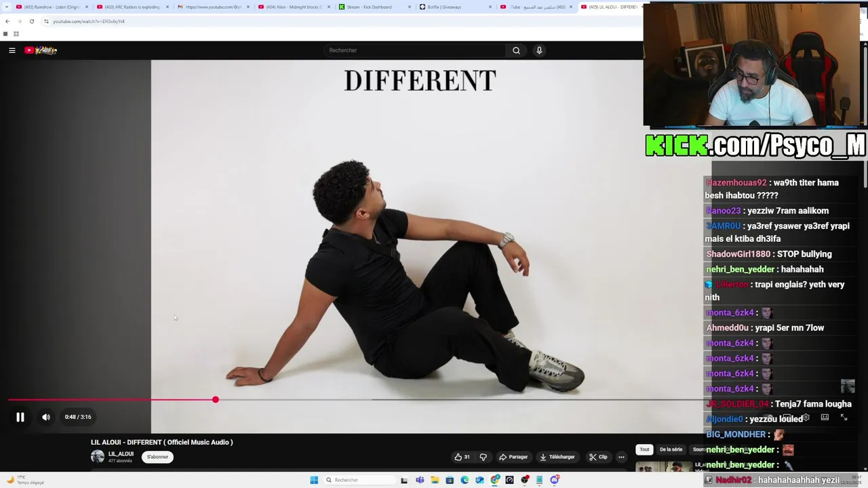Open Discord from taskbar
The height and width of the screenshot is (488, 868).
click(555, 480)
